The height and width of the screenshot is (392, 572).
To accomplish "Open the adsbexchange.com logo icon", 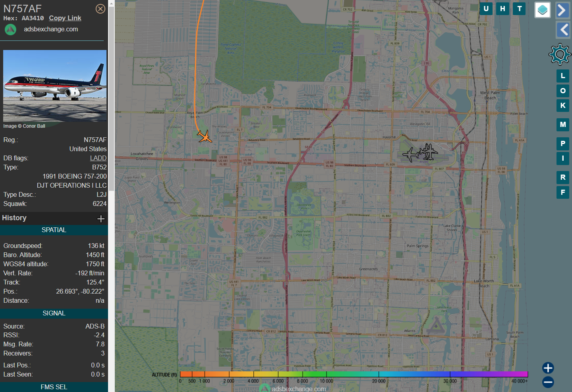I will pos(10,29).
